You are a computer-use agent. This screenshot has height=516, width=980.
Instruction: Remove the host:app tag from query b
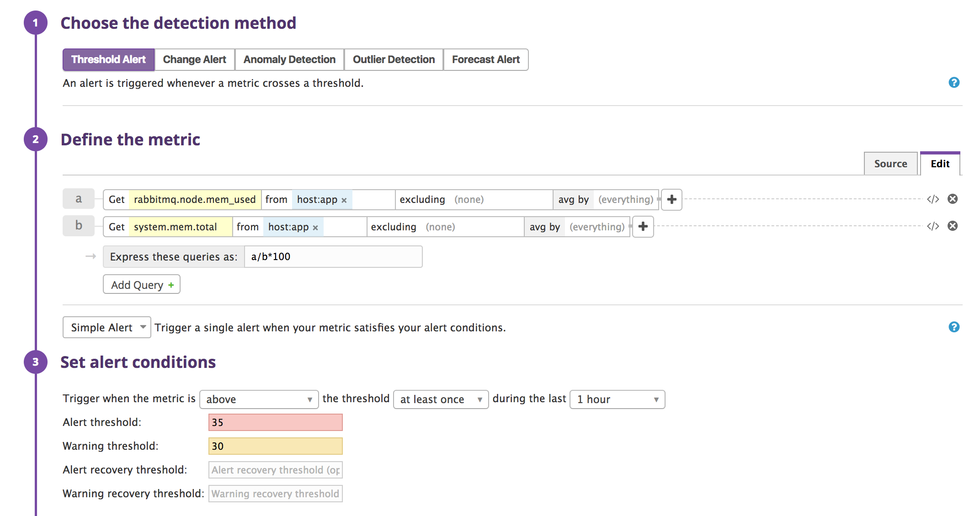click(x=315, y=227)
